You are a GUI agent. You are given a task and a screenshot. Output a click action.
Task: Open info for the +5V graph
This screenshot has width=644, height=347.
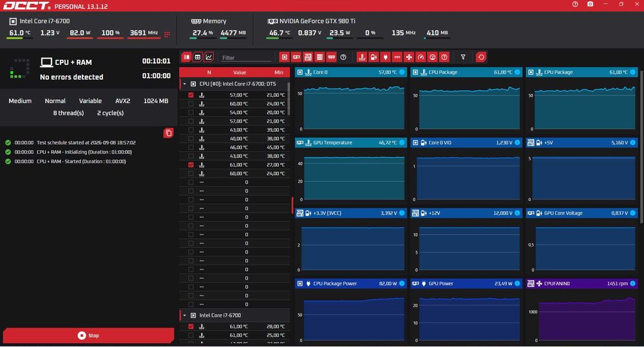632,142
